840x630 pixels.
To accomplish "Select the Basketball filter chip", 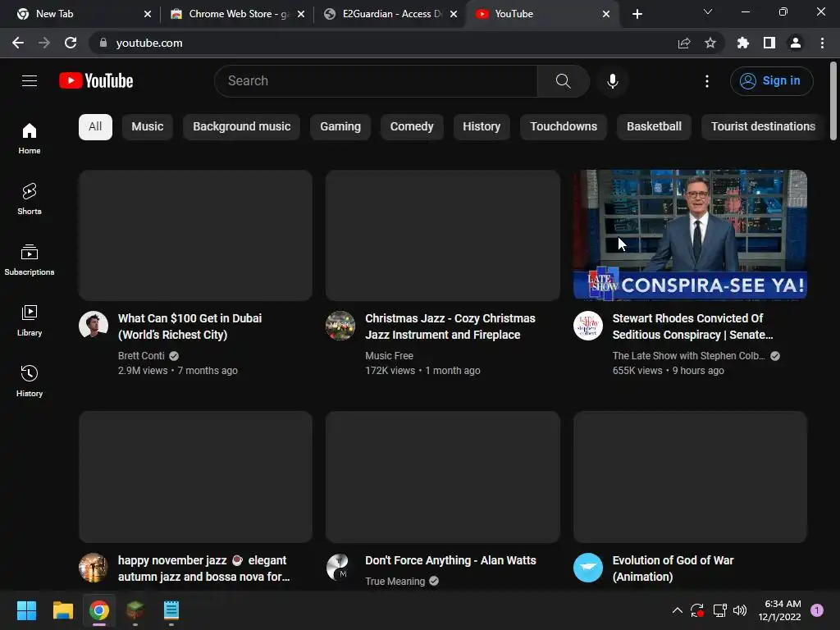I will coord(654,127).
